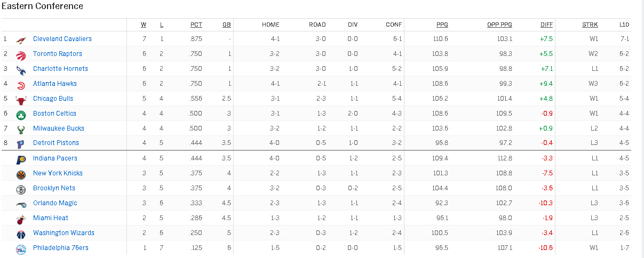644x258 pixels.
Task: Click the Detroit Pistons logo icon
Action: pos(21,144)
